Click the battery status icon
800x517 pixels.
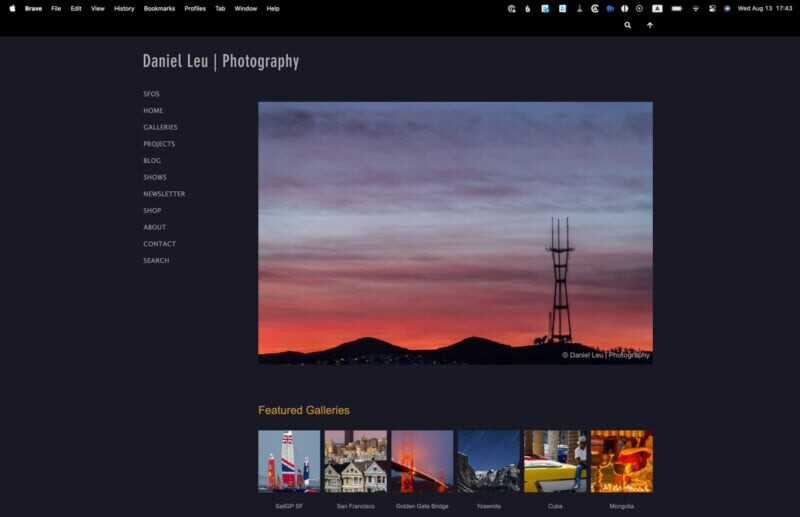tap(676, 8)
